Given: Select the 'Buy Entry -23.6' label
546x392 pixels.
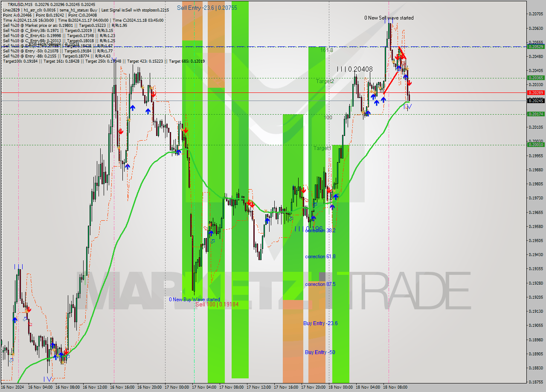Looking at the screenshot, I should click(x=320, y=323).
